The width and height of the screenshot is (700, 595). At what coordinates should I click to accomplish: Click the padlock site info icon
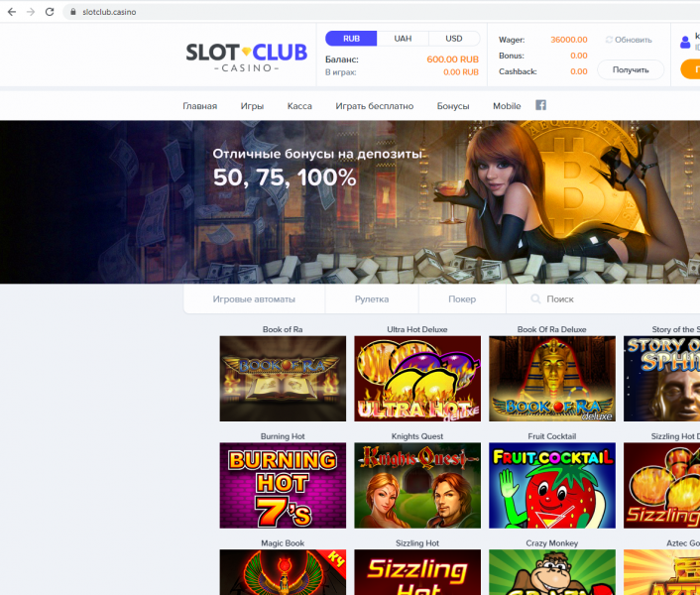[72, 12]
